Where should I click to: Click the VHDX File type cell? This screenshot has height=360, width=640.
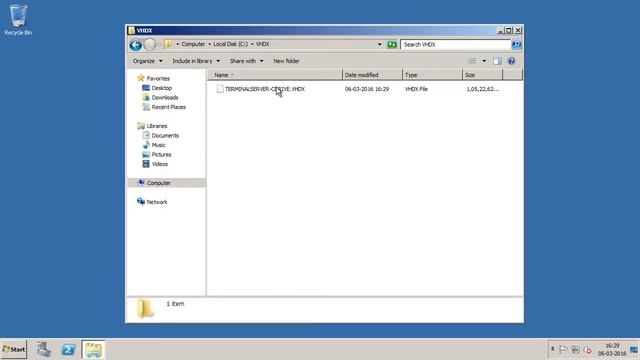[416, 89]
